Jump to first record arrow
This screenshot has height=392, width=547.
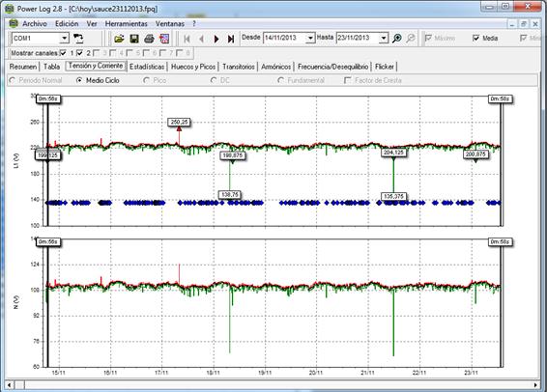click(187, 39)
